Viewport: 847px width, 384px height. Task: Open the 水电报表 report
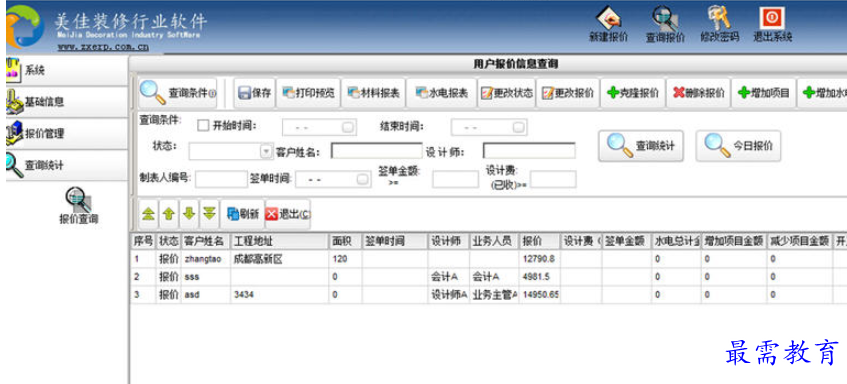pos(441,93)
